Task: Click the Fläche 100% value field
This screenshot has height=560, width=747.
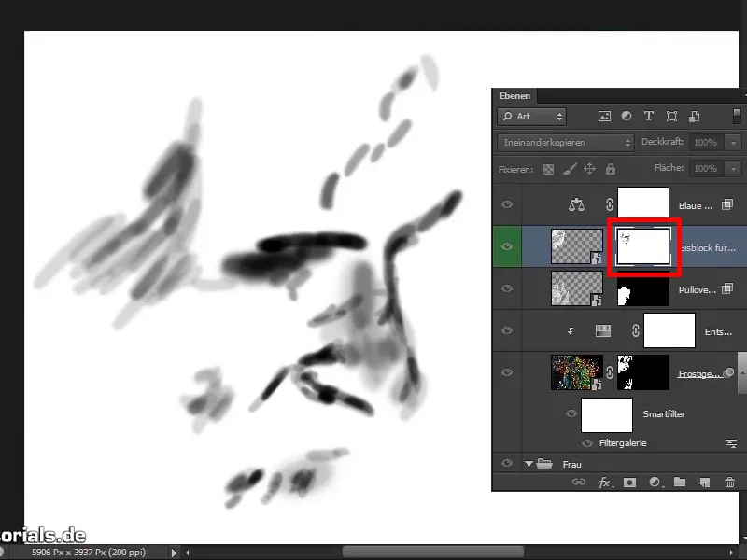Action: click(707, 169)
